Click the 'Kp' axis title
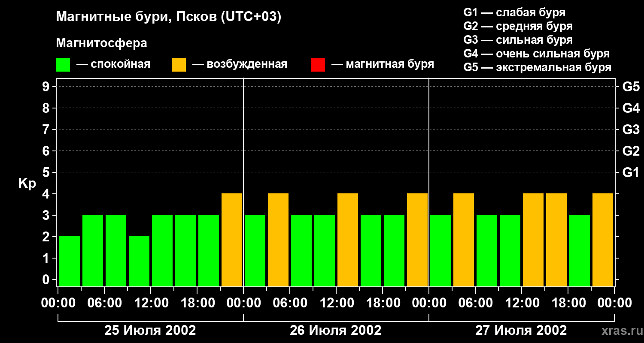 click(27, 184)
